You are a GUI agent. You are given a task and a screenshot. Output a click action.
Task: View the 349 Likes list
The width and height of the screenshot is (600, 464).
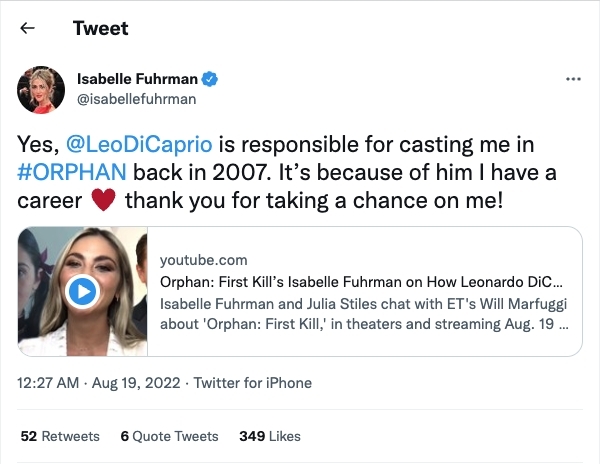click(269, 436)
